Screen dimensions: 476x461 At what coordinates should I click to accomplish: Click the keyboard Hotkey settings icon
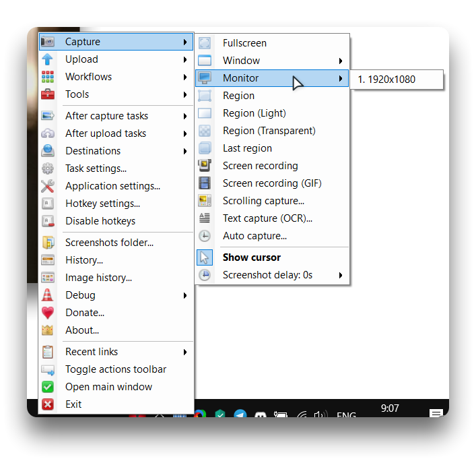tap(48, 204)
